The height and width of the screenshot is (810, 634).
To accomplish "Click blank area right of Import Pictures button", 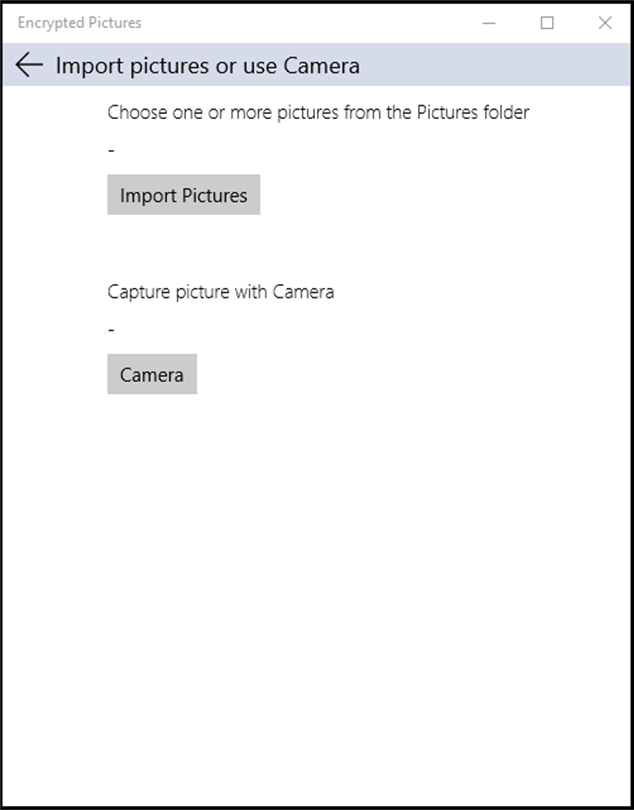I will coord(420,195).
